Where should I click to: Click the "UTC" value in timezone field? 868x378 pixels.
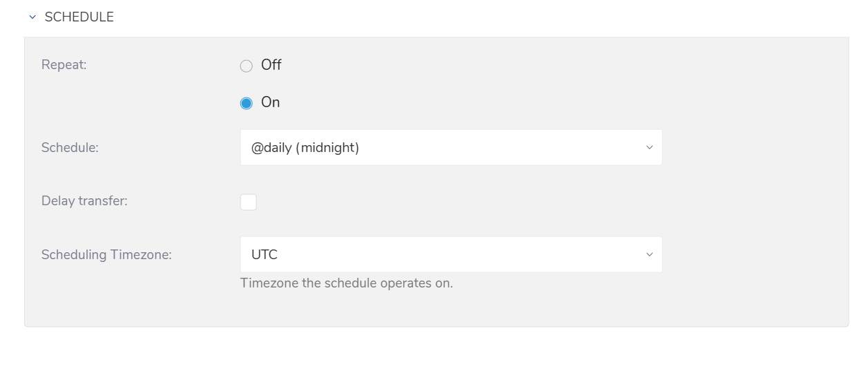pyautogui.click(x=264, y=254)
